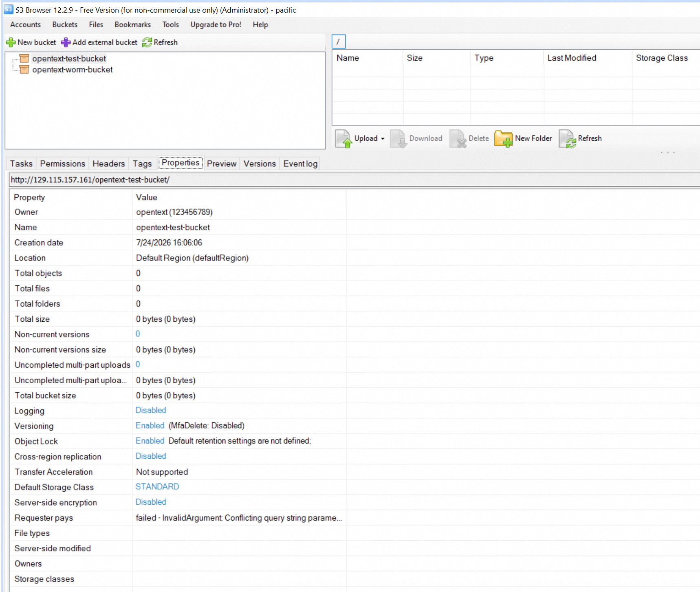Open the Upload dropdown arrow
Screen dimensions: 700x592
coord(383,139)
